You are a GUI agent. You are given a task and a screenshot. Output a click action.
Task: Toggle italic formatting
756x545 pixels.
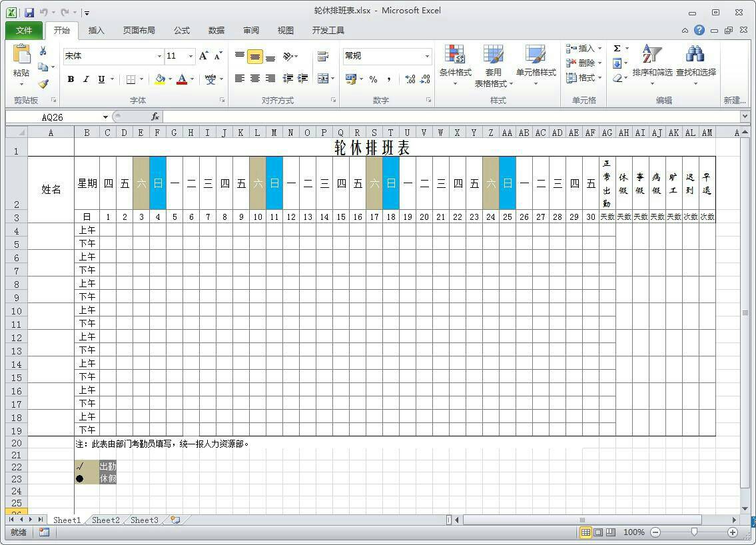(86, 79)
